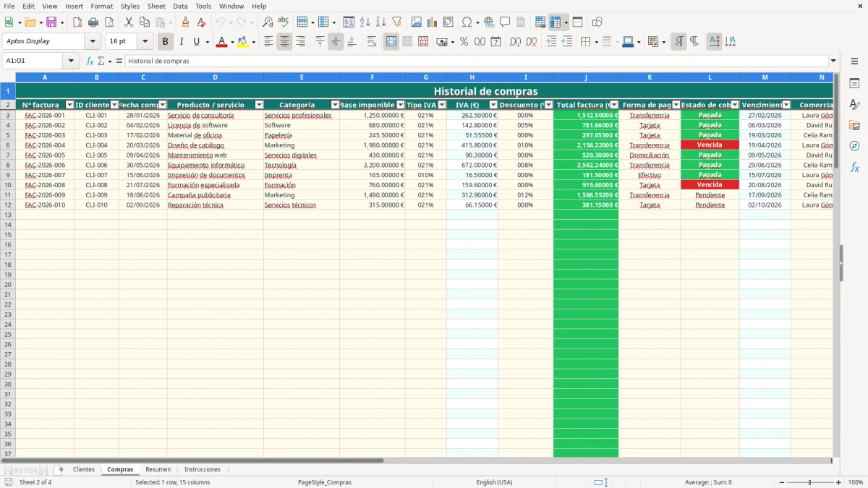
Task: Open filter dropdown for Nº factura column
Action: 69,105
